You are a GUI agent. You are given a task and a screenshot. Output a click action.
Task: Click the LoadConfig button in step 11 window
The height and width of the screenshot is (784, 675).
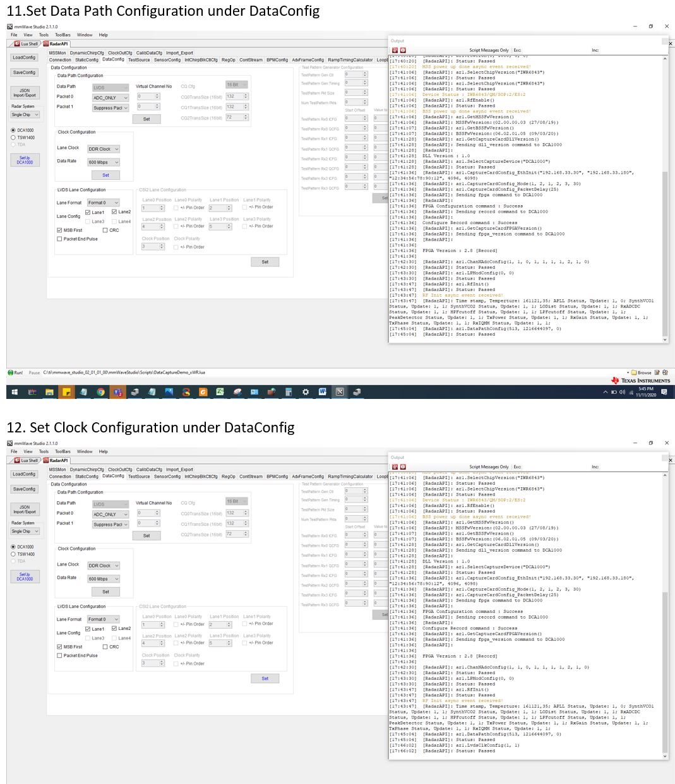point(25,57)
